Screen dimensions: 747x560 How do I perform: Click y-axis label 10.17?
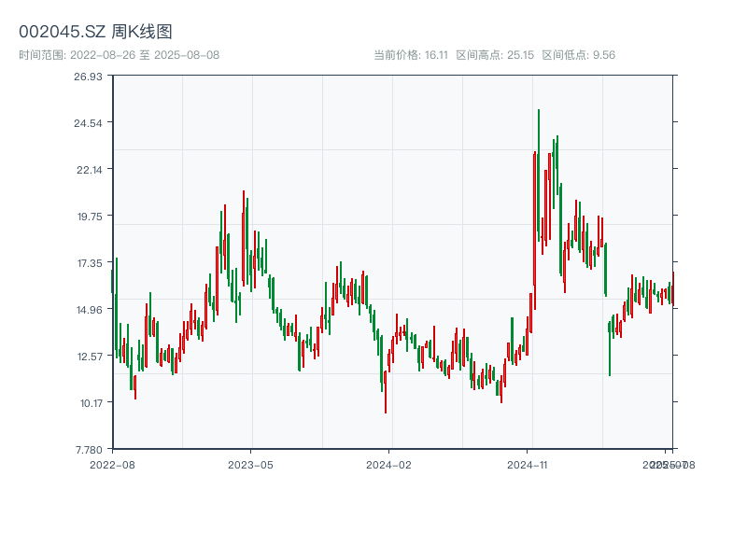coord(91,403)
